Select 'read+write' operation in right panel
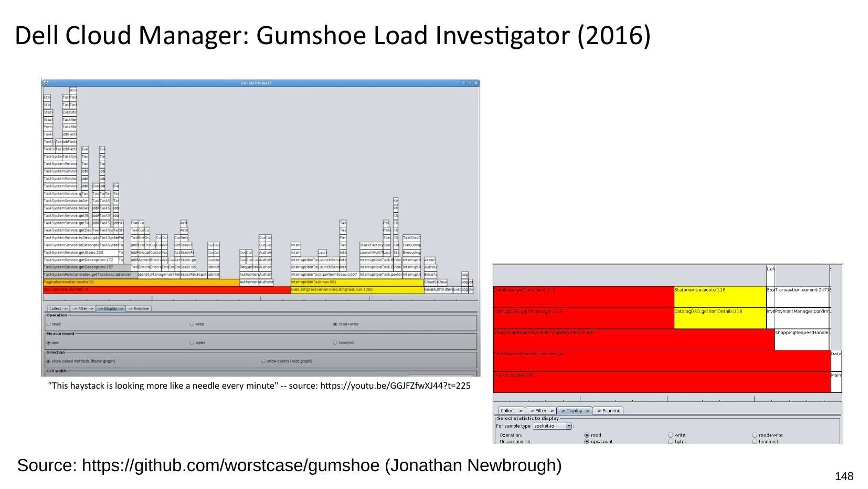 pyautogui.click(x=755, y=435)
